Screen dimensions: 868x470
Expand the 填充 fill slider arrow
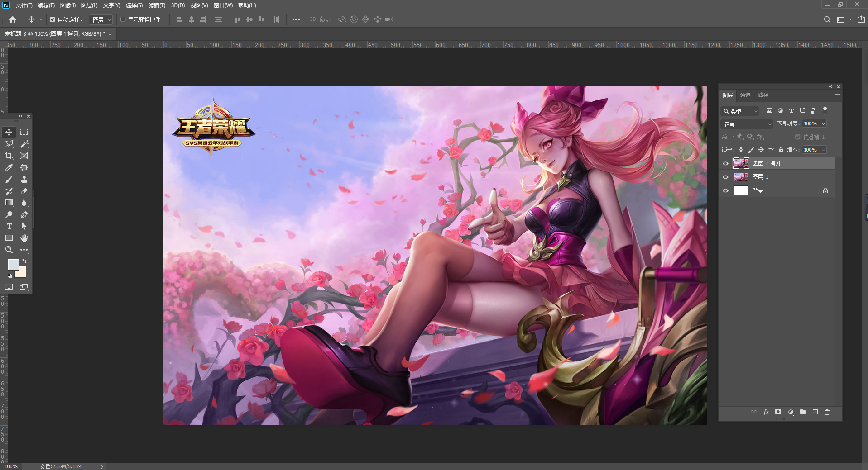823,150
